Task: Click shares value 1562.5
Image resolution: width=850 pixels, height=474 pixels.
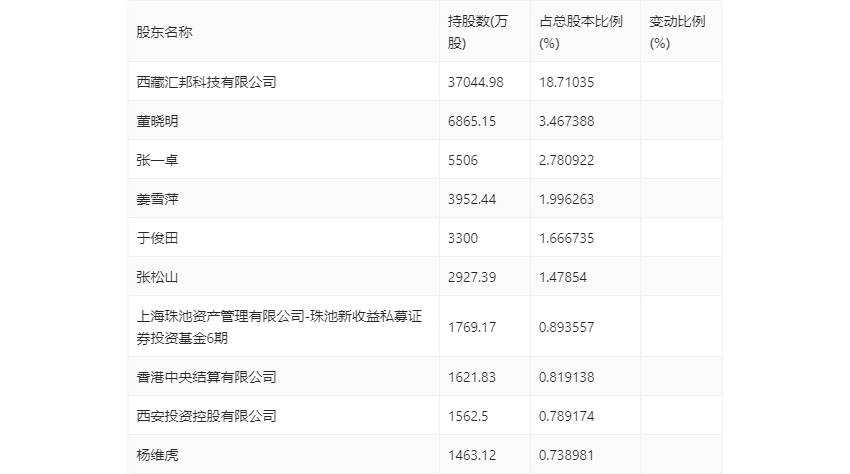Action: 468,416
